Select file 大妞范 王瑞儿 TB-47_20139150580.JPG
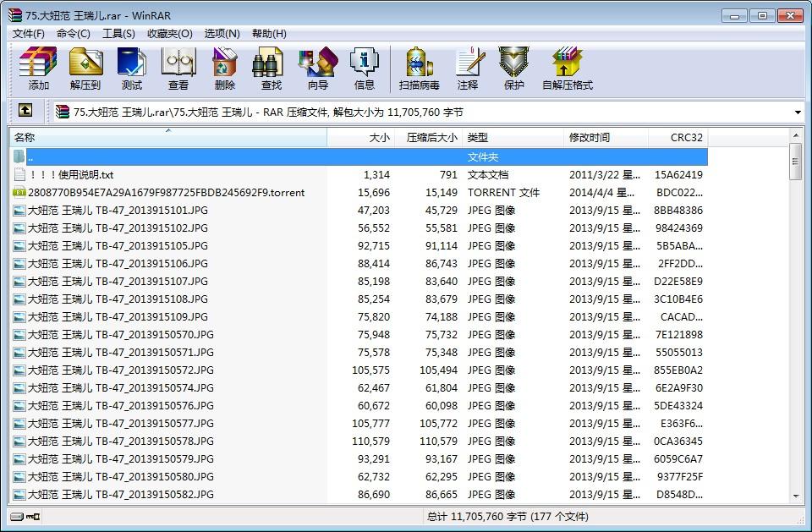The height and width of the screenshot is (532, 812). point(359,476)
